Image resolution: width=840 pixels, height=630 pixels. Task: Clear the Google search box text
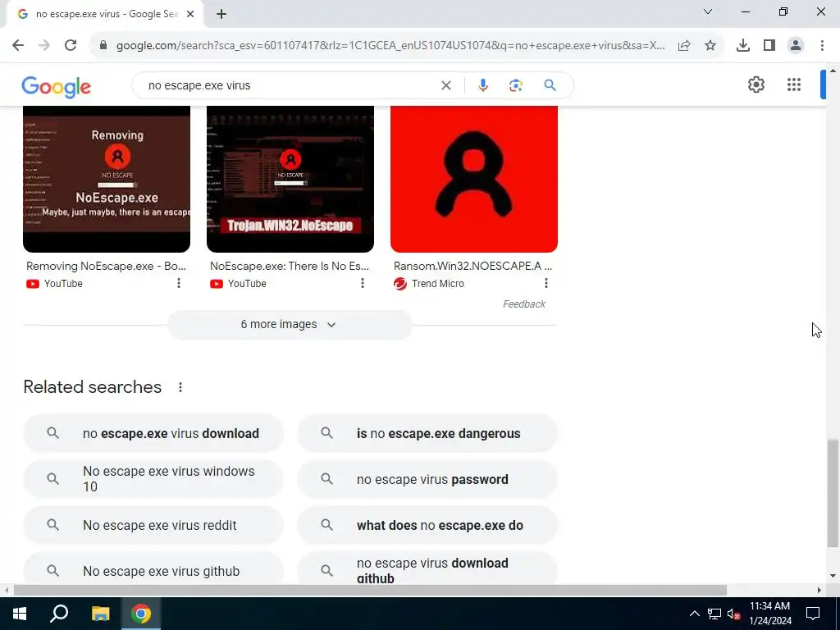[445, 85]
